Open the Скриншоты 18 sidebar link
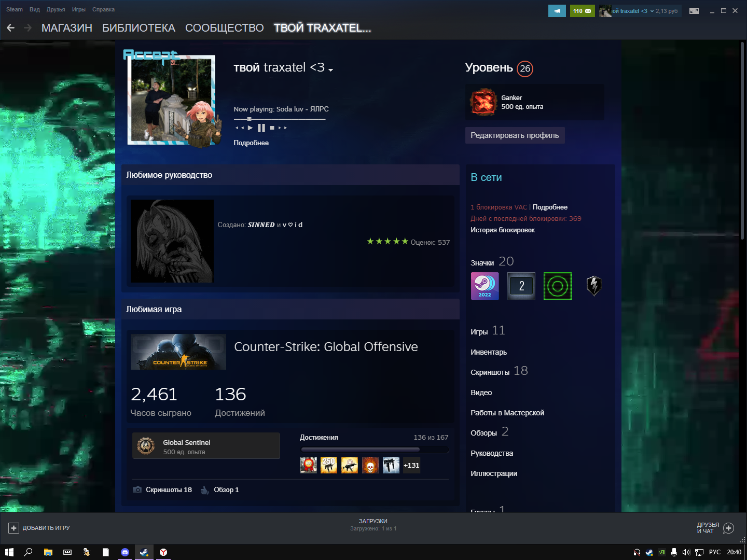The width and height of the screenshot is (747, 560). pos(499,371)
